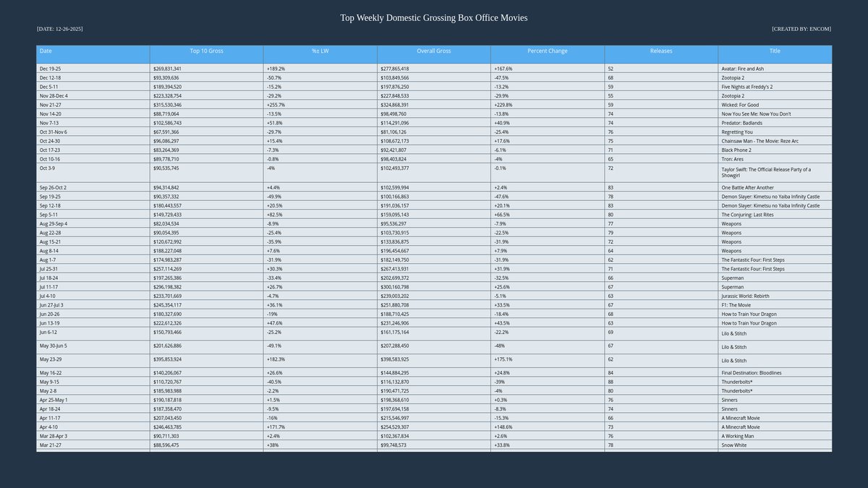Click the 'Jurassic World: Rebirth' title cell
The width and height of the screenshot is (868, 488).
[x=775, y=296]
